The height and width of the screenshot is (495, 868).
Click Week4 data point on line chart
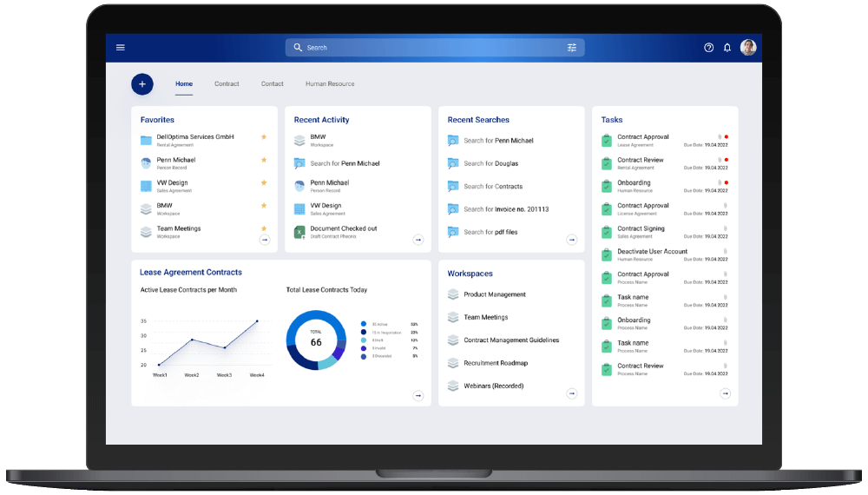(257, 321)
